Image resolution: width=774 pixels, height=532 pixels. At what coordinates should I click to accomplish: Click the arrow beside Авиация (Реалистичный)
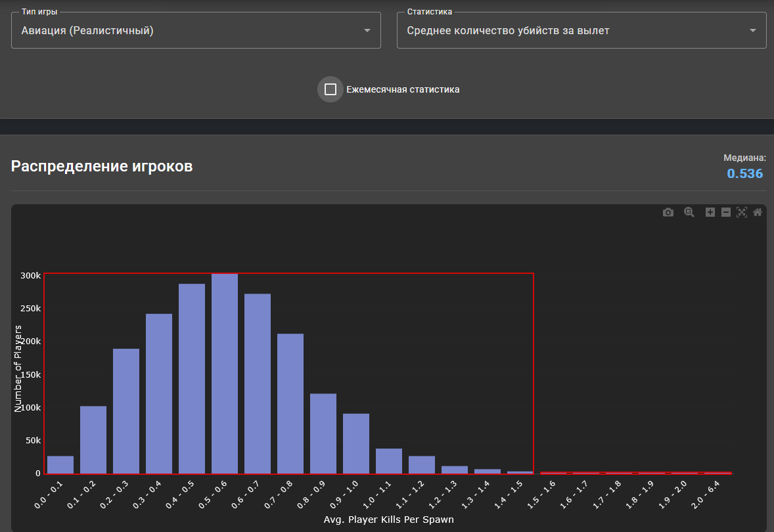[x=367, y=31]
